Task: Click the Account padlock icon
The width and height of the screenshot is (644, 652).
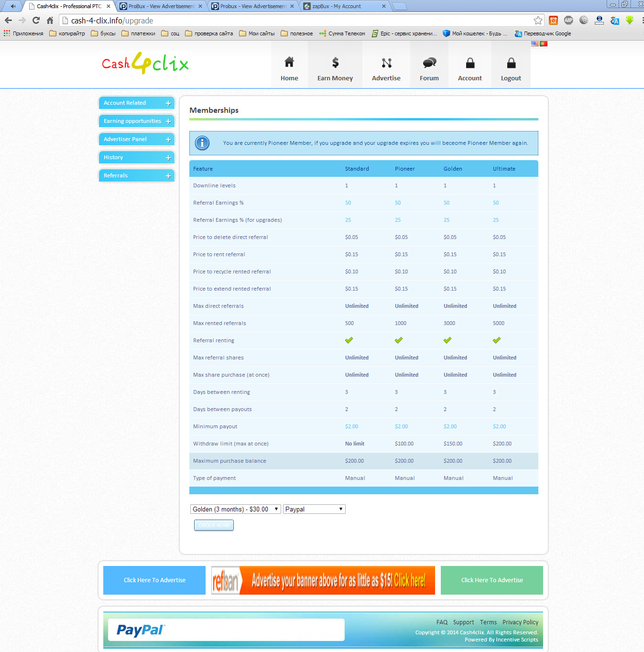Action: (x=470, y=63)
